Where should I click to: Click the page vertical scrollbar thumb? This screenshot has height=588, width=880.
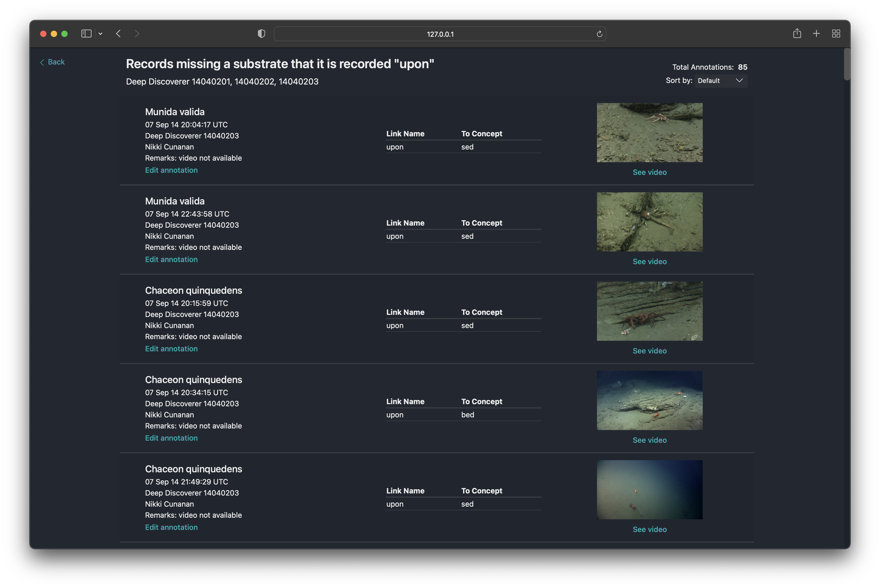click(x=847, y=64)
